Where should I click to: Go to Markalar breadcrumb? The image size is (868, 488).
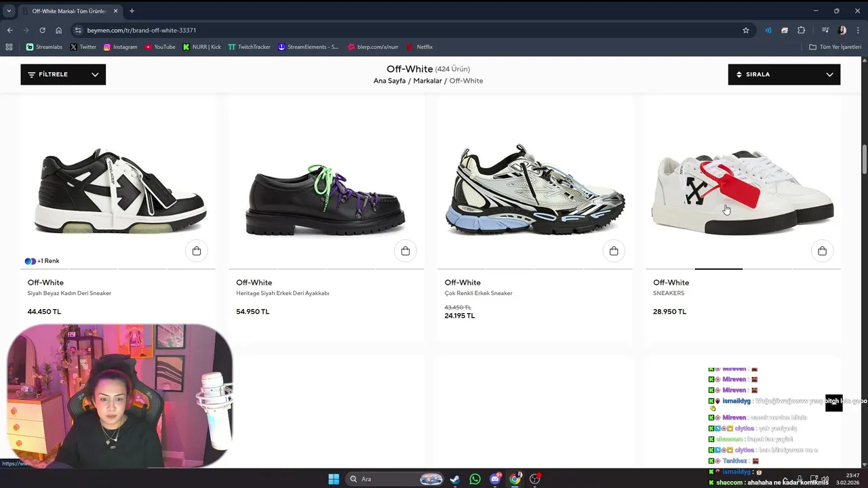point(427,81)
